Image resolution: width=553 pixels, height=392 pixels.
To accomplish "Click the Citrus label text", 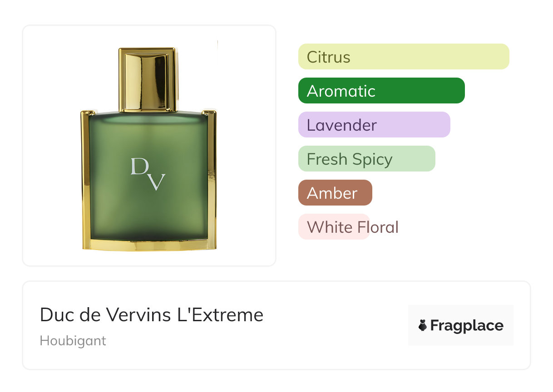I will [329, 57].
